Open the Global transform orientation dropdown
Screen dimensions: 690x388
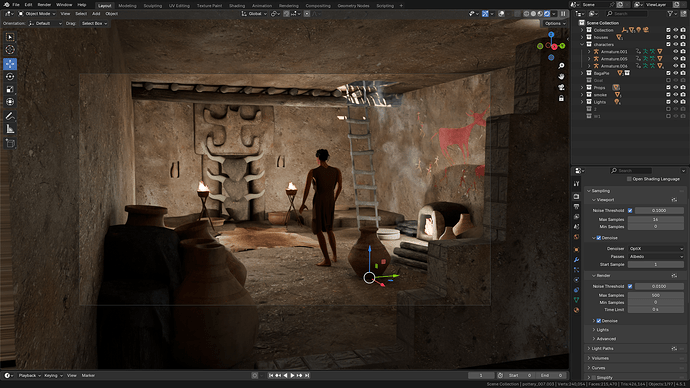[x=254, y=14]
